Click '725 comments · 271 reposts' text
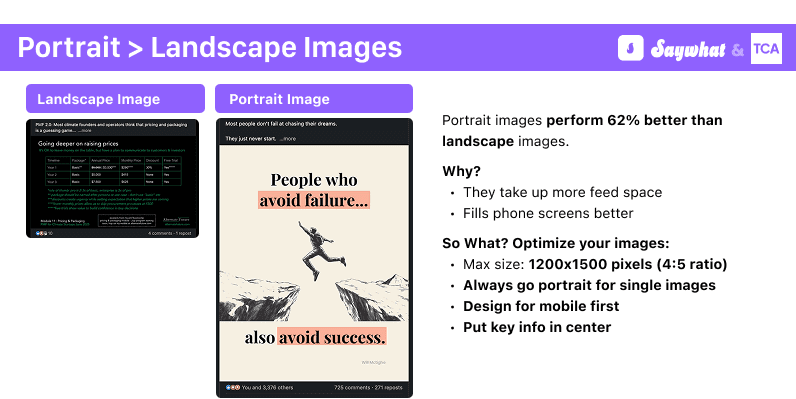 coord(368,387)
